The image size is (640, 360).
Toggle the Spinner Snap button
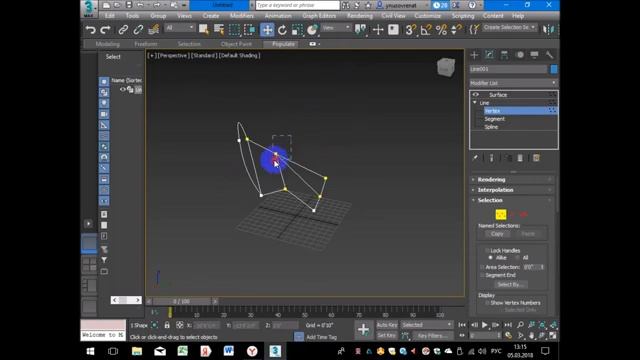pyautogui.click(x=456, y=29)
